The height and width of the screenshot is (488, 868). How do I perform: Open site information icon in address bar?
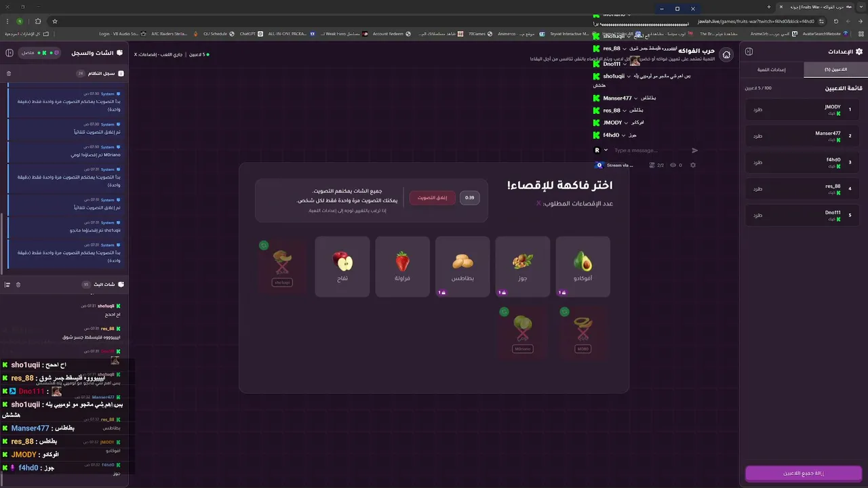click(x=821, y=21)
